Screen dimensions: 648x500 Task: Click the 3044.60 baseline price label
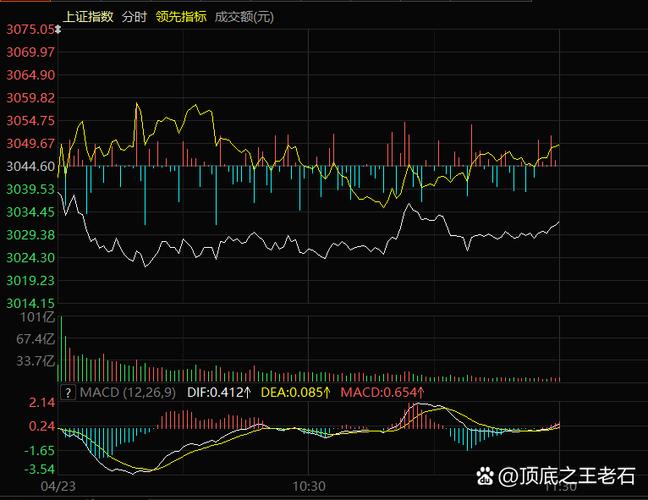click(30, 167)
